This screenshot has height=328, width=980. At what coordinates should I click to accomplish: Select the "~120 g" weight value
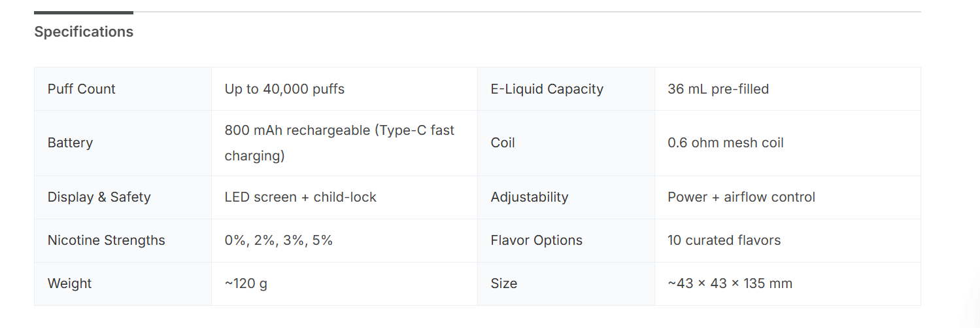click(246, 283)
